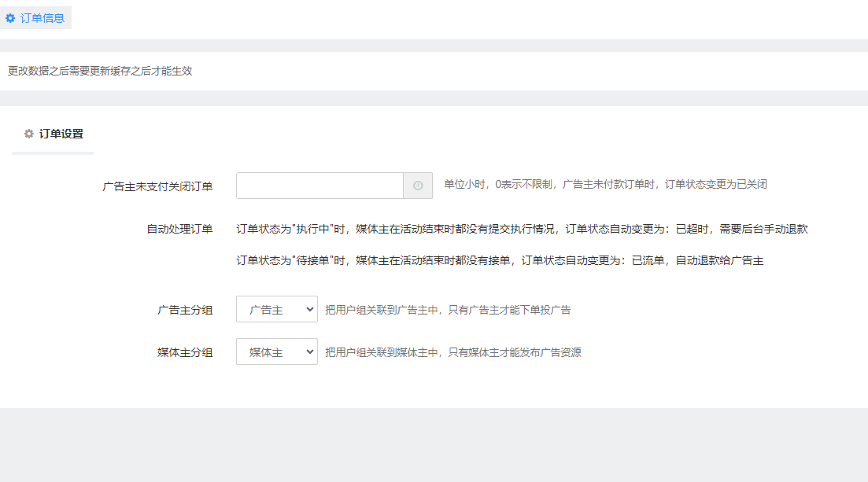The width and height of the screenshot is (868, 482).
Task: Click the gear icon beside 订单信息
Action: point(10,18)
